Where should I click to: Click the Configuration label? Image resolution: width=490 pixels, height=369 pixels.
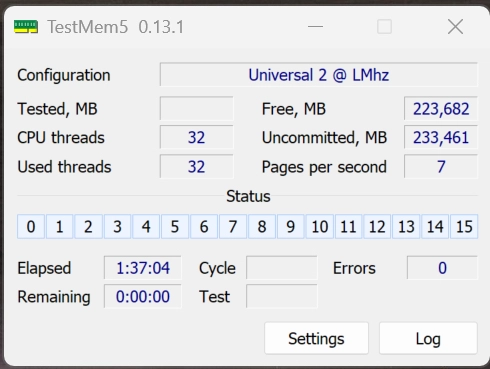(64, 75)
